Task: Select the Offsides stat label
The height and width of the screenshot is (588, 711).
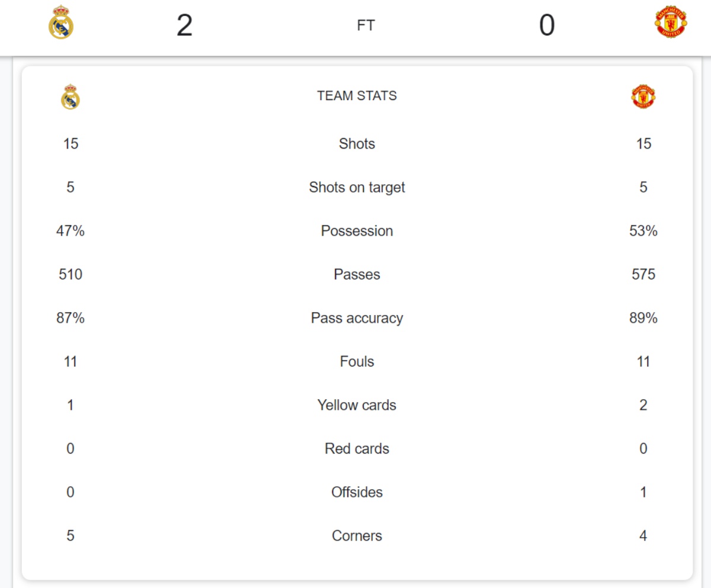Action: pos(357,493)
